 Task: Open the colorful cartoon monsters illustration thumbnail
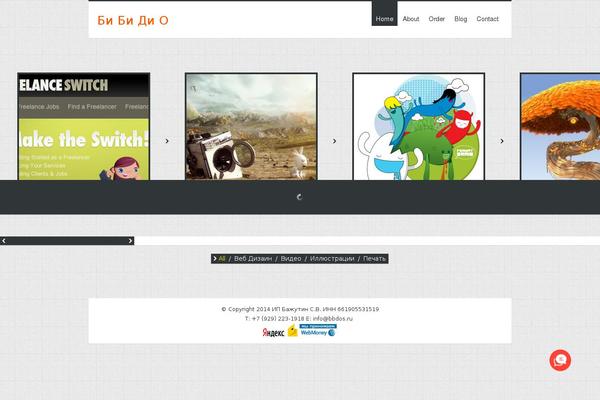pos(418,126)
